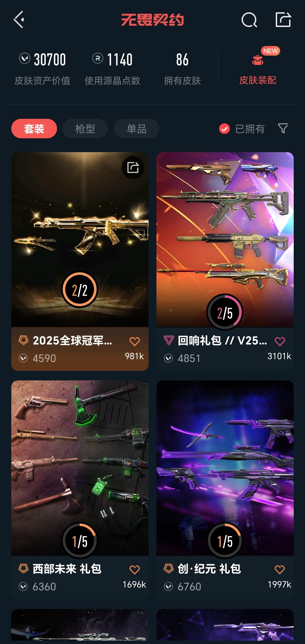305x644 pixels.
Task: Select the 套装 tab
Action: (34, 129)
